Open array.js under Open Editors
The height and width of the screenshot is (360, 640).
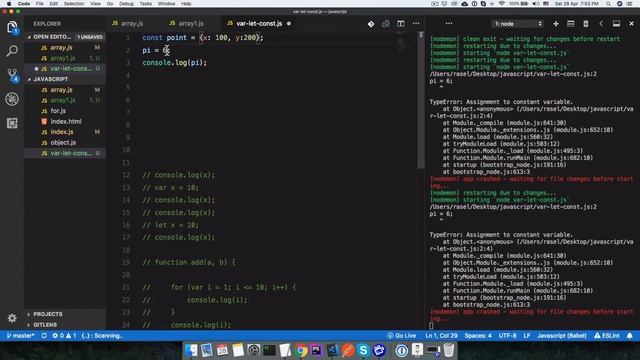pos(65,47)
